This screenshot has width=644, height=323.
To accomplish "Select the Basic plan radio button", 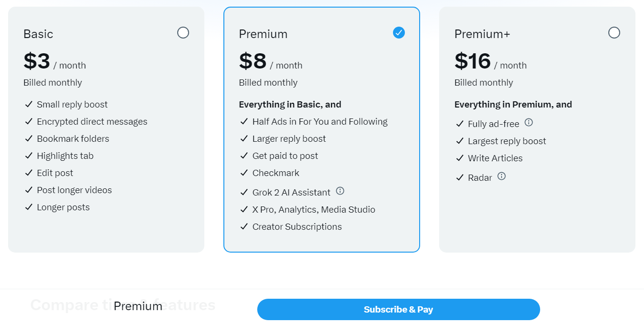I will (x=183, y=33).
